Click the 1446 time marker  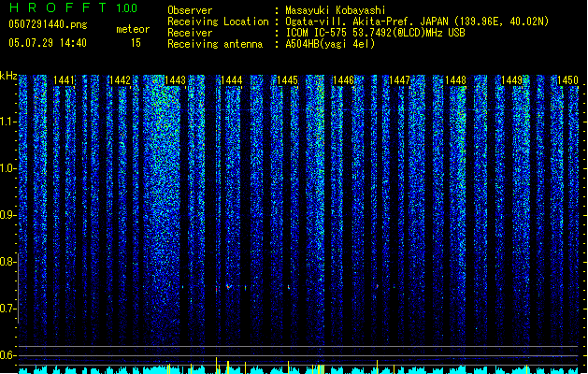coord(343,80)
